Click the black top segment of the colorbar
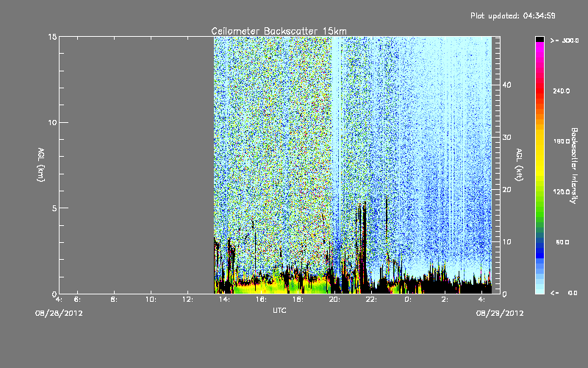The image size is (588, 368). point(539,39)
